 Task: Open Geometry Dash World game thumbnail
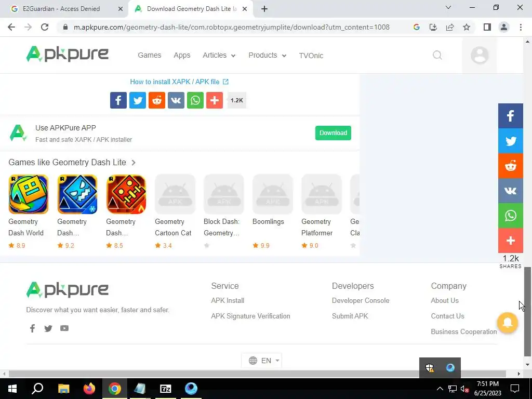point(29,194)
